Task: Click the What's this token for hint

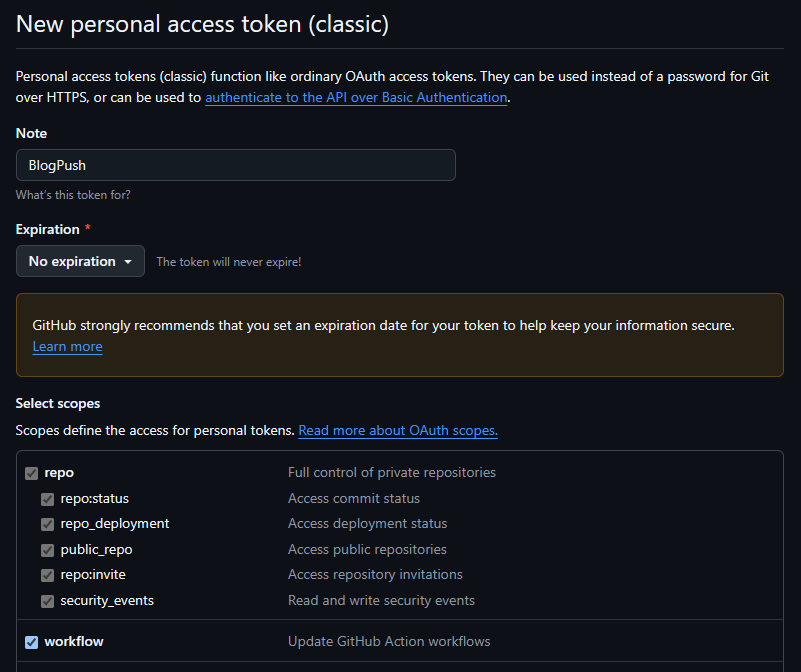Action: click(73, 195)
